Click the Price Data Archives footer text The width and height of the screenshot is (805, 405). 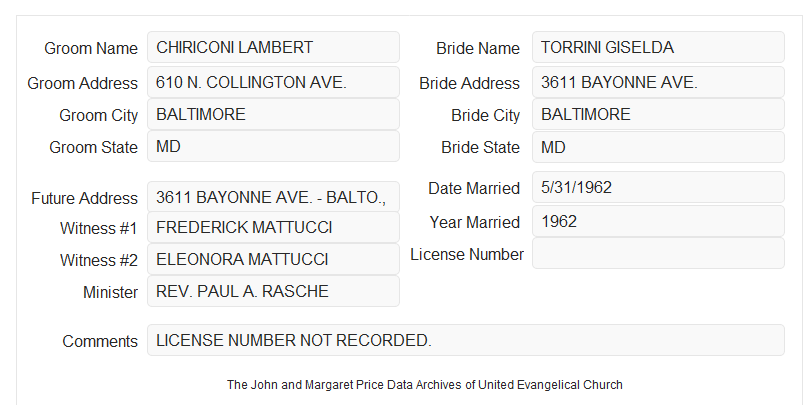point(425,384)
